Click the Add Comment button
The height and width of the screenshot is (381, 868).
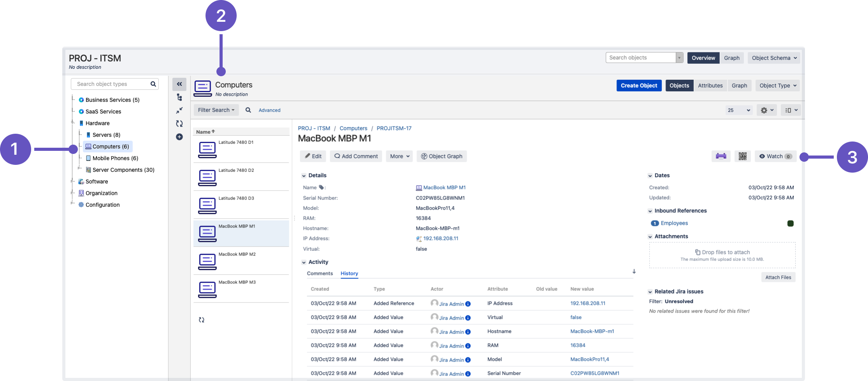[356, 156]
